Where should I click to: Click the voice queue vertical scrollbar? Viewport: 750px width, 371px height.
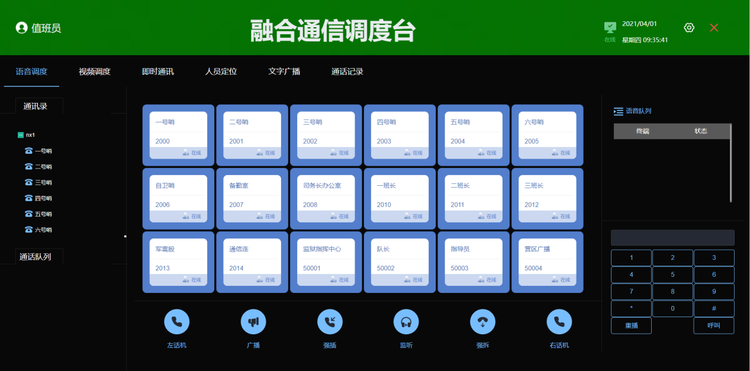click(x=730, y=163)
